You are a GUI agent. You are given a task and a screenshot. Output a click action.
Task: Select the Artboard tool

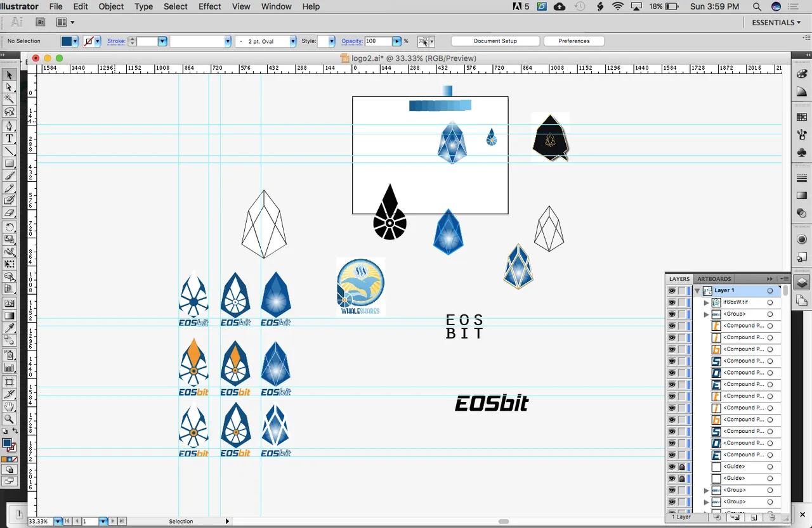click(x=10, y=382)
